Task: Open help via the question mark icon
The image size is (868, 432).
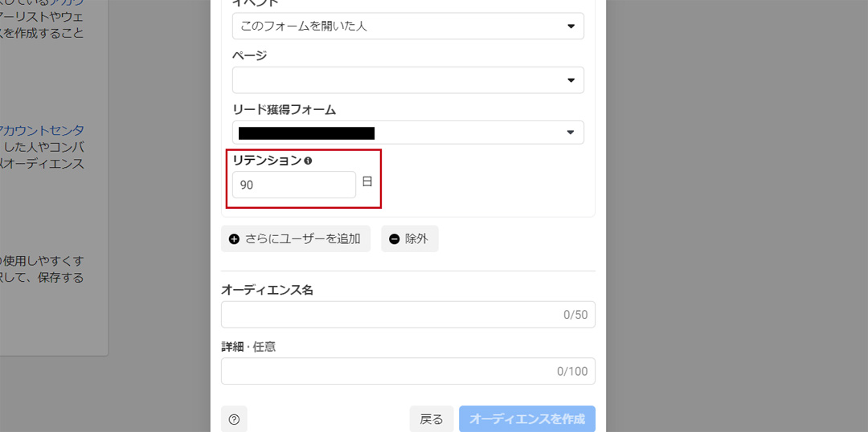Action: point(234,419)
